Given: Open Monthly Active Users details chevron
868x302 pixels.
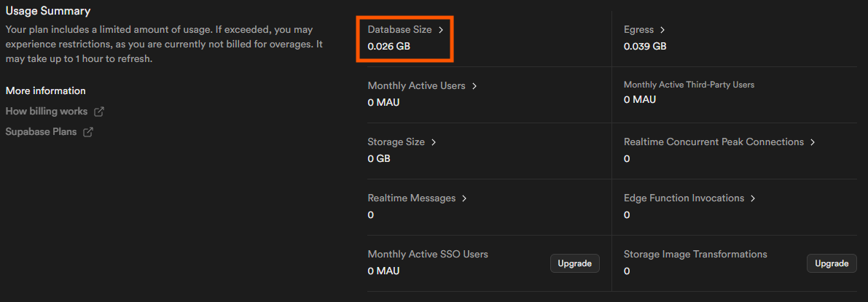Looking at the screenshot, I should pos(474,86).
